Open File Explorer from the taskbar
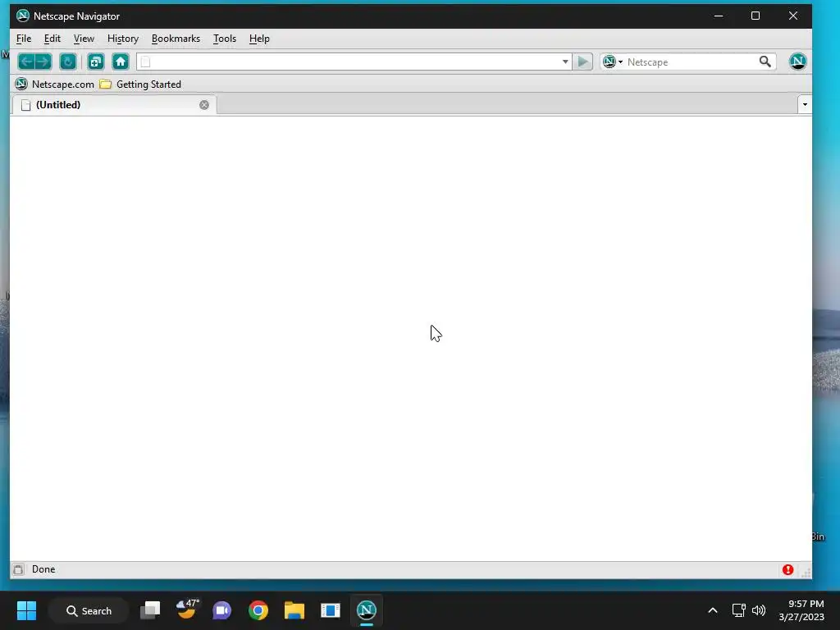Screen dimensions: 840x630 (x=294, y=610)
